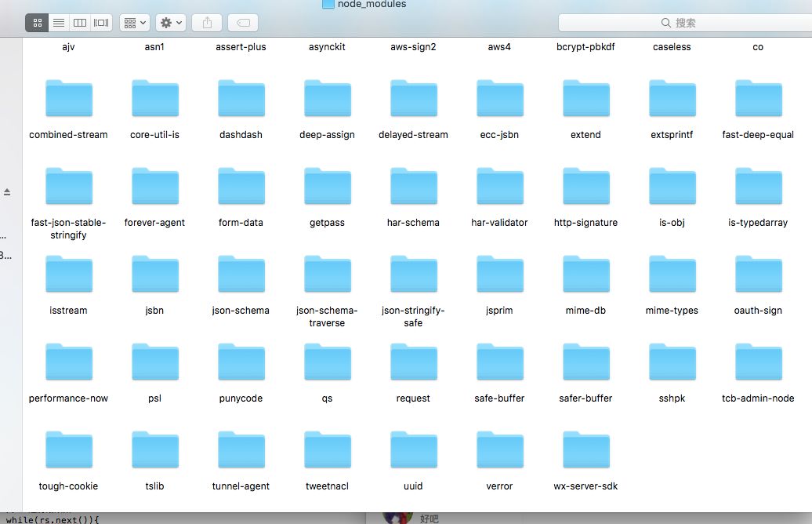This screenshot has width=812, height=524.
Task: Select the forever-agent folder
Action: click(x=155, y=186)
